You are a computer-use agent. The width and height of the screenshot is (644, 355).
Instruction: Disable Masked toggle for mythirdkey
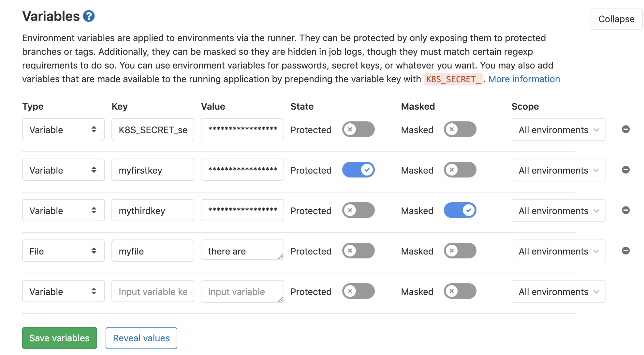pos(460,210)
